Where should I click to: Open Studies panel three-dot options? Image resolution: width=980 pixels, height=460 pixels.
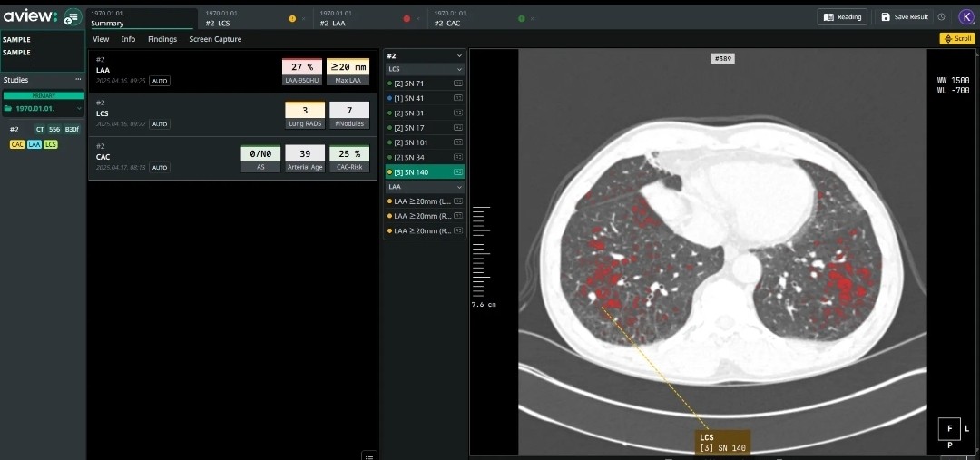(78, 80)
